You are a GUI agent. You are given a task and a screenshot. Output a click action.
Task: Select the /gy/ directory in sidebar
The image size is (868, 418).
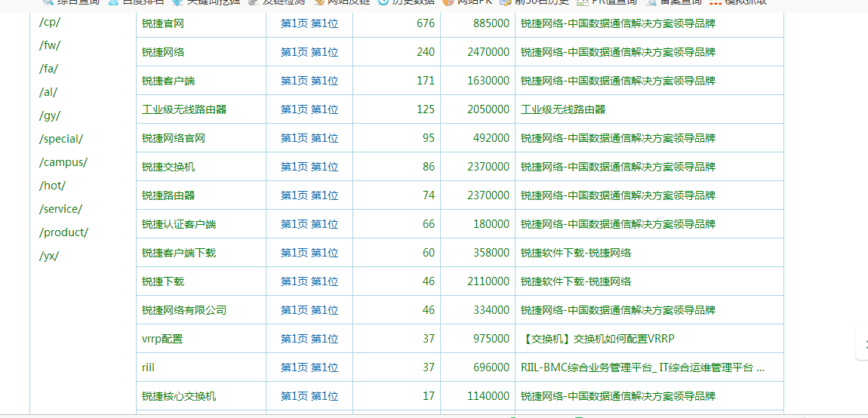click(50, 115)
